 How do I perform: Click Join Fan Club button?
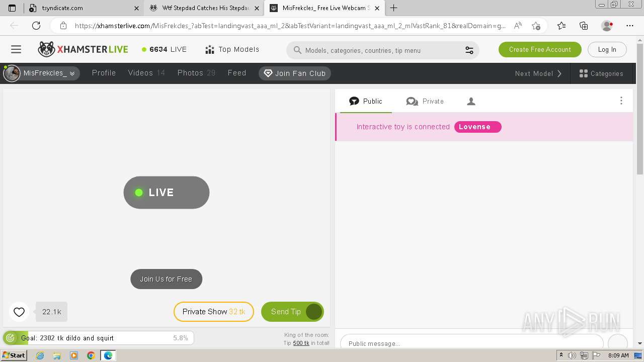tap(295, 73)
